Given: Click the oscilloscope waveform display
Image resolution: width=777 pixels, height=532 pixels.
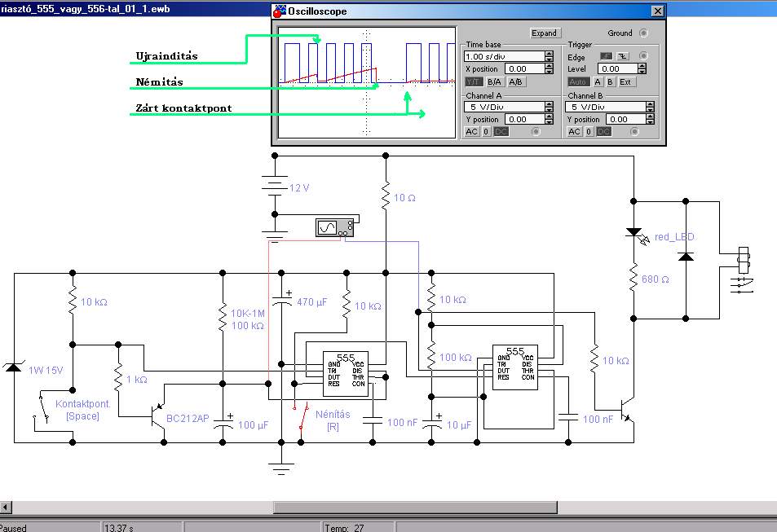Looking at the screenshot, I should [367, 83].
